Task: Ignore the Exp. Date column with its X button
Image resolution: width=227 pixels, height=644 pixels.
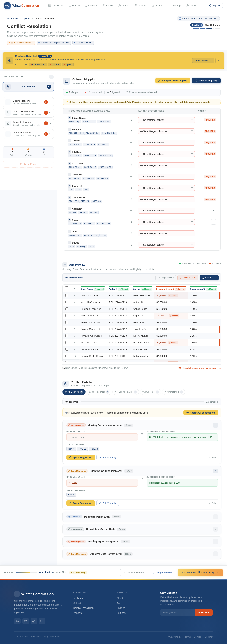Action: coord(213,165)
